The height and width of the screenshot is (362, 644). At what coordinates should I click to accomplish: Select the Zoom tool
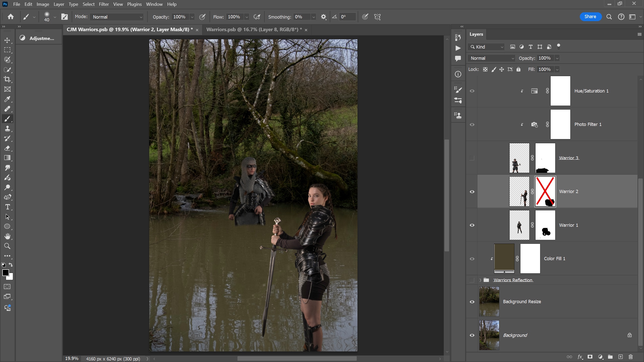tap(7, 246)
